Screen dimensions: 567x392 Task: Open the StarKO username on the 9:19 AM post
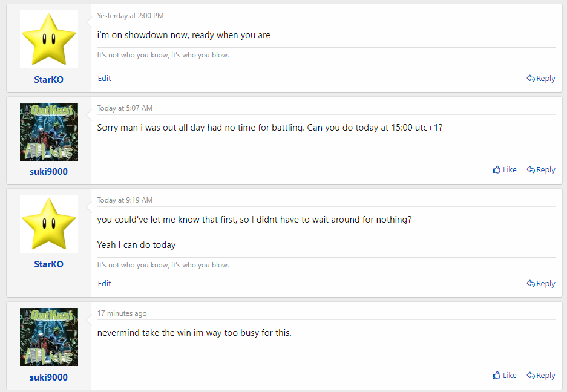point(49,264)
